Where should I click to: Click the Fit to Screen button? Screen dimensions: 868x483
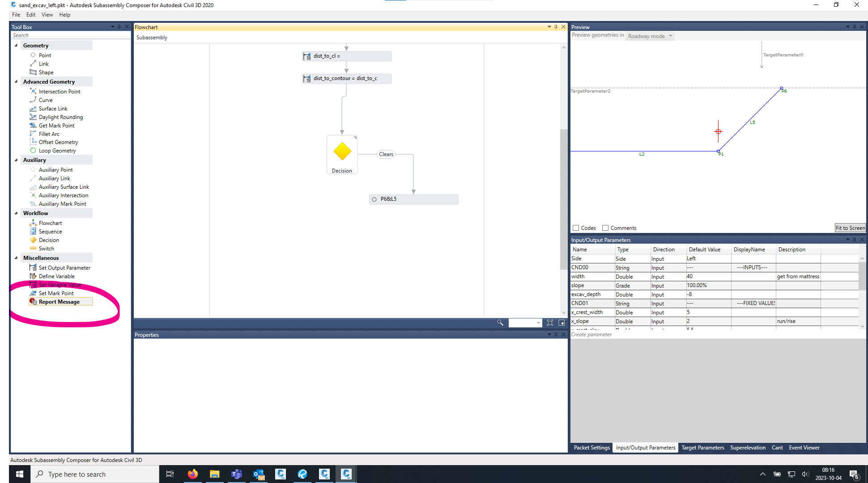pos(850,228)
